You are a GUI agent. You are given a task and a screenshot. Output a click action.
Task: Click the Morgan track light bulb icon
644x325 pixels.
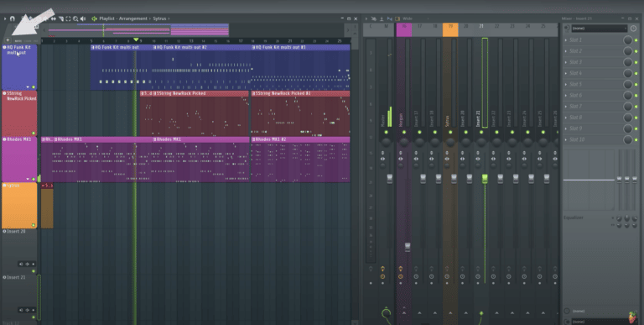[401, 269]
